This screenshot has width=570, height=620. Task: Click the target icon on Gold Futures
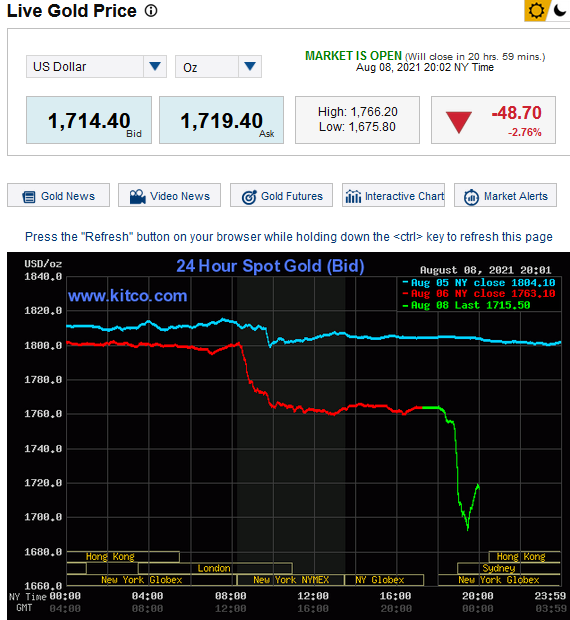click(x=249, y=197)
